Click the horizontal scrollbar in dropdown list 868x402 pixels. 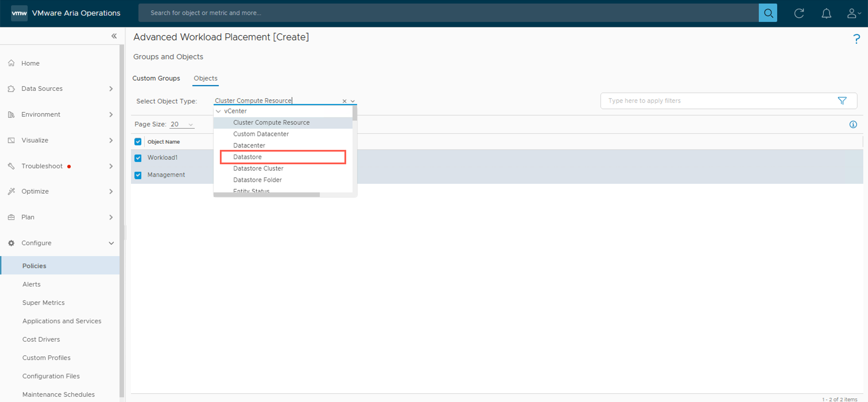coord(266,195)
